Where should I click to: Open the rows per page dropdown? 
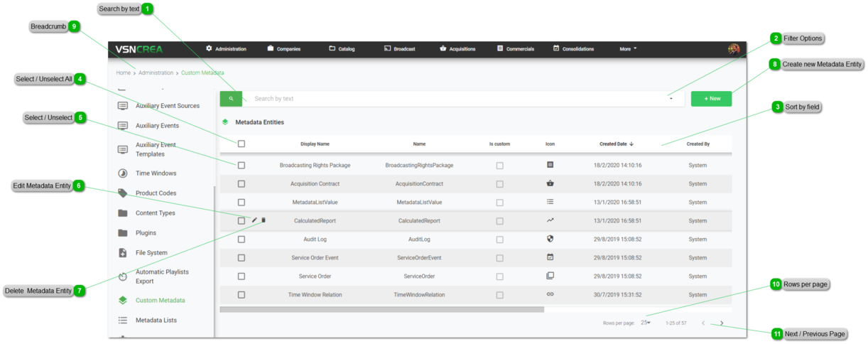pos(646,323)
